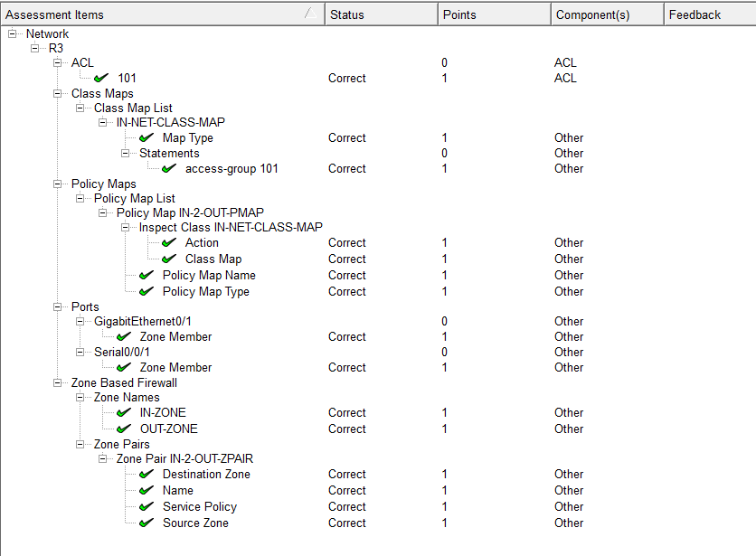Collapse the Zone Based Firewall branch
756x556 pixels.
(57, 383)
